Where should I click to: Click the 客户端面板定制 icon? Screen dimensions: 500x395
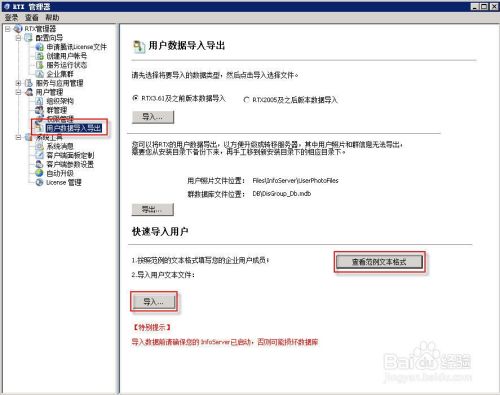[39, 155]
